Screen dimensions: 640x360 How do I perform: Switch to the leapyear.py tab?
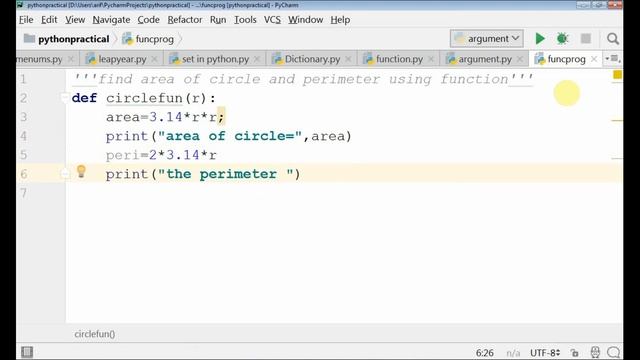pyautogui.click(x=122, y=59)
